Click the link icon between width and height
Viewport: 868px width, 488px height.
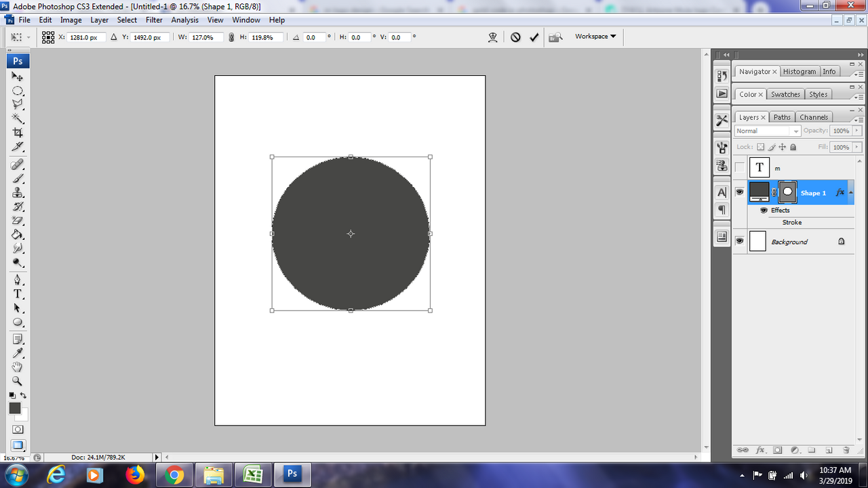coord(231,37)
